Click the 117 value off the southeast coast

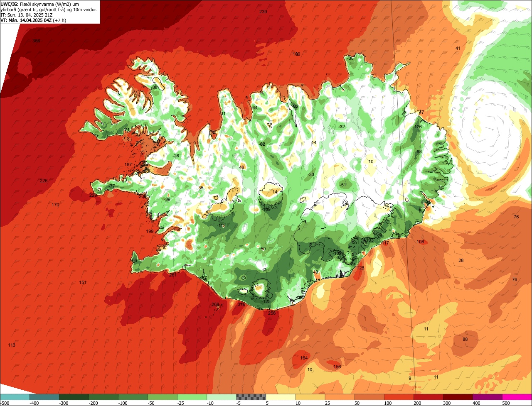[x=385, y=243]
